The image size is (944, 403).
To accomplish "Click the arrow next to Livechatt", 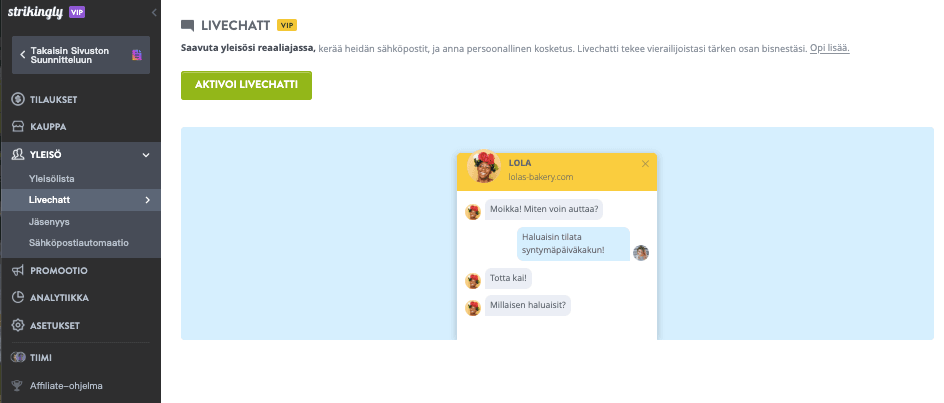I will [148, 200].
